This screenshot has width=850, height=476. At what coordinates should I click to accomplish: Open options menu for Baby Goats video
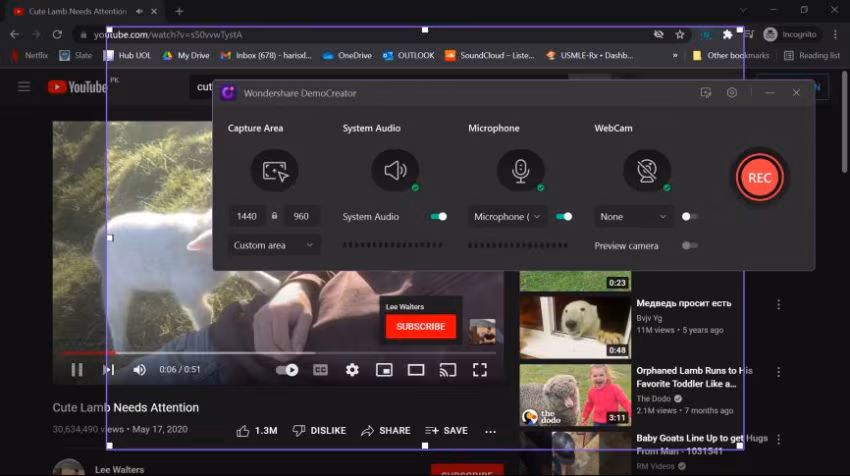click(778, 439)
